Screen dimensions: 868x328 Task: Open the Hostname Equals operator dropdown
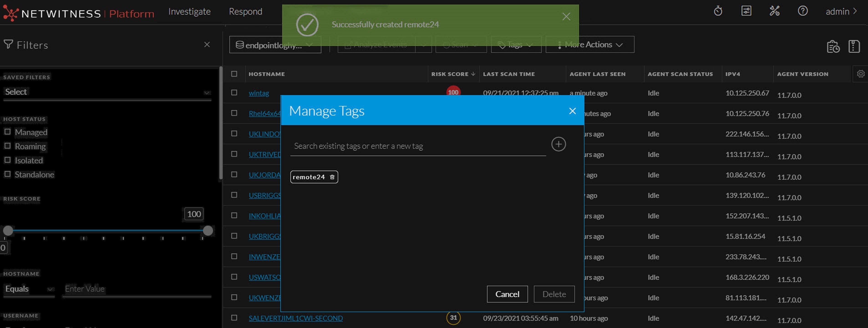(x=29, y=289)
